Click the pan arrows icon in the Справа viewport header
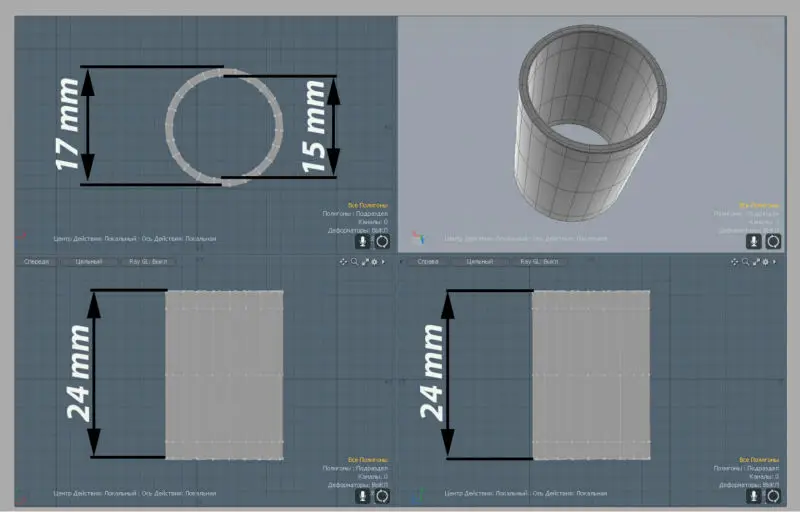This screenshot has height=512, width=800. (734, 262)
